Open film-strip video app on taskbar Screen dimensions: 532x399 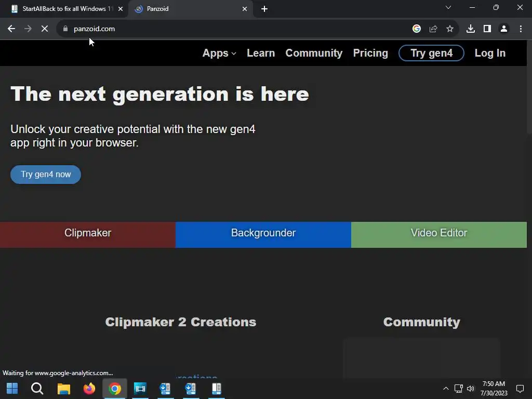140,389
